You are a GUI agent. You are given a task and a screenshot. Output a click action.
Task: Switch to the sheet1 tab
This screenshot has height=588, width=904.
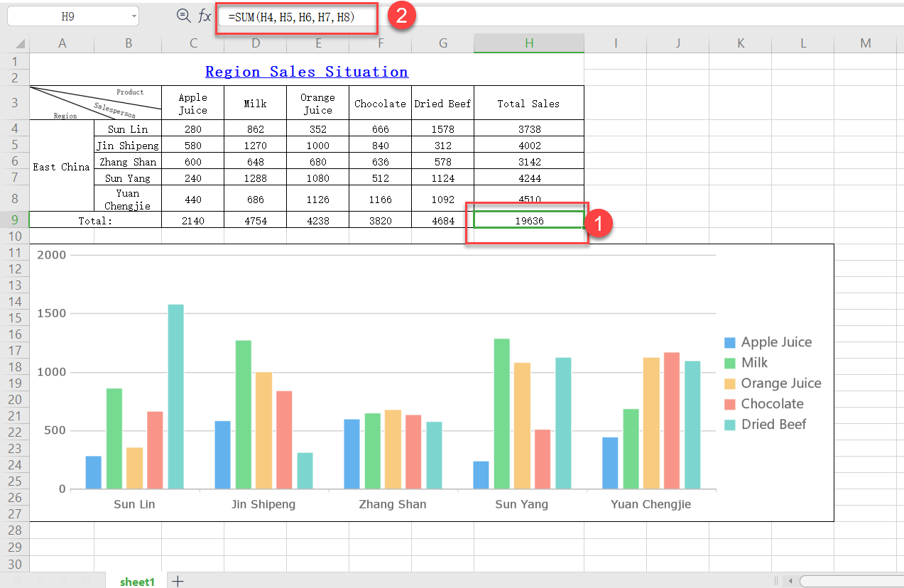tap(136, 580)
